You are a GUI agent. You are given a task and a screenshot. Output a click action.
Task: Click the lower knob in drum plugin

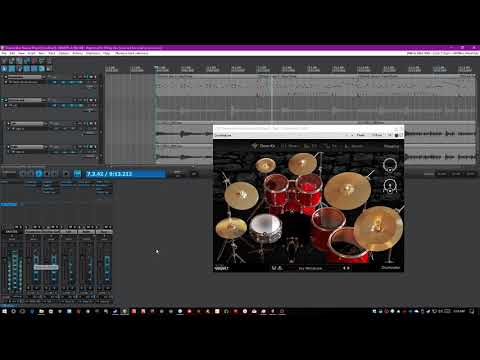coord(390,186)
